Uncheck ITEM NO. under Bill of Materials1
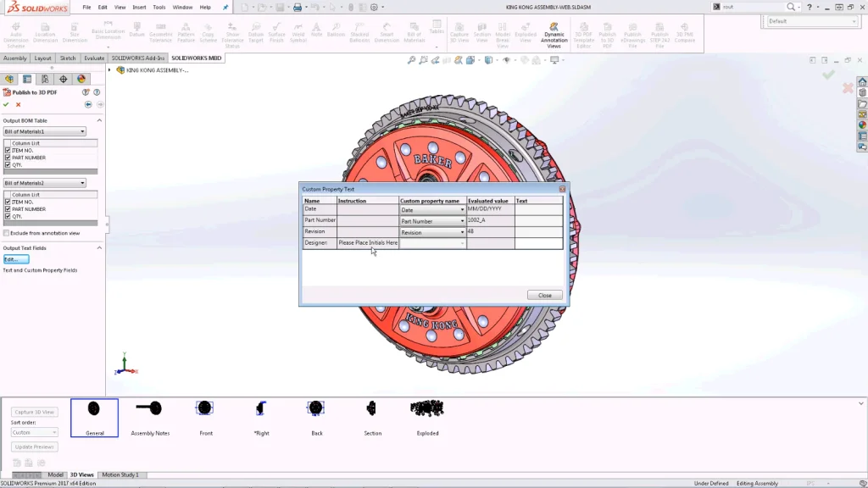This screenshot has width=868, height=488. (x=8, y=150)
